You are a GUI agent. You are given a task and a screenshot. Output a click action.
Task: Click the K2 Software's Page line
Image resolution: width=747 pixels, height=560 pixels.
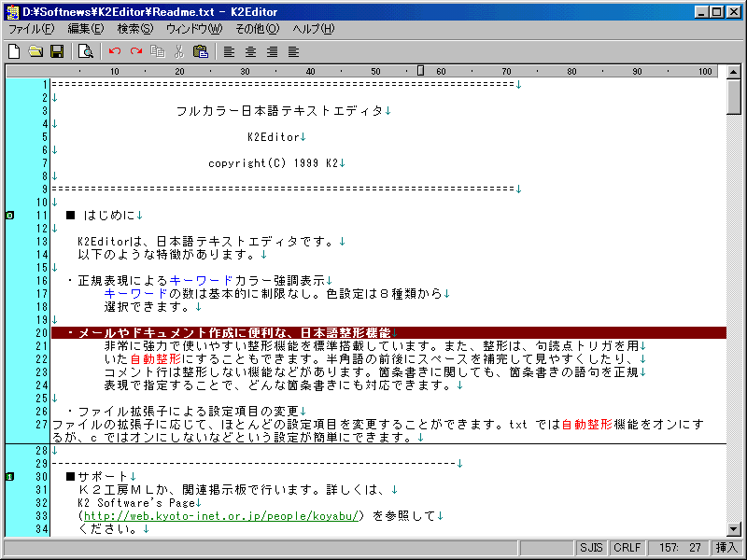(x=136, y=503)
